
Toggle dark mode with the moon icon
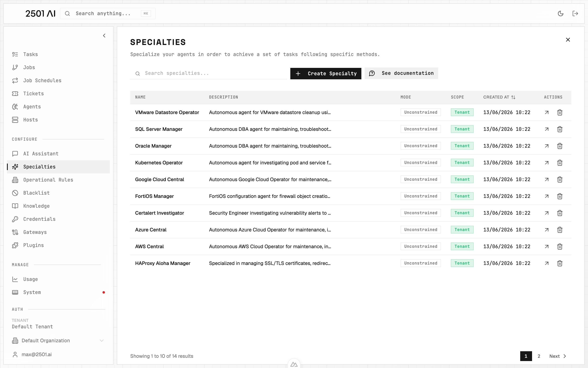pyautogui.click(x=560, y=13)
